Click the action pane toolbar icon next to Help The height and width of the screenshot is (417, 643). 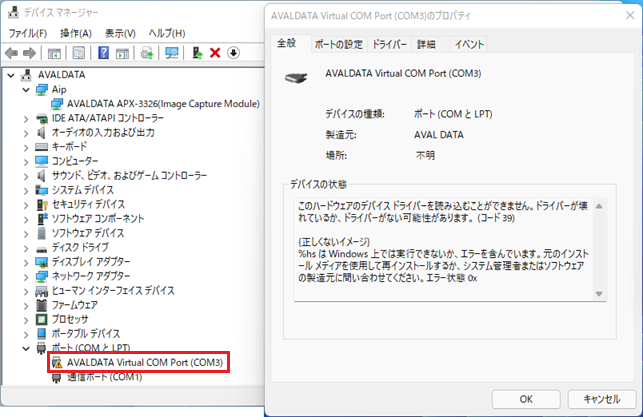tap(122, 53)
